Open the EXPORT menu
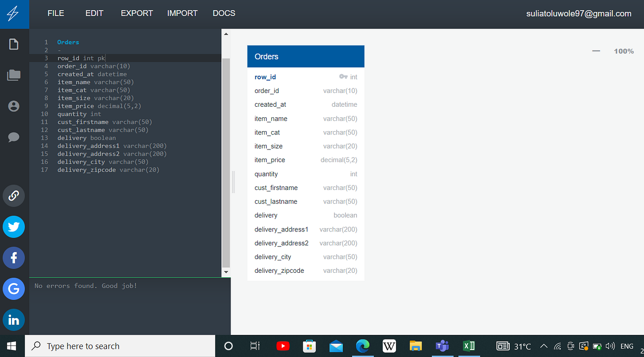Image resolution: width=644 pixels, height=357 pixels. click(x=137, y=13)
